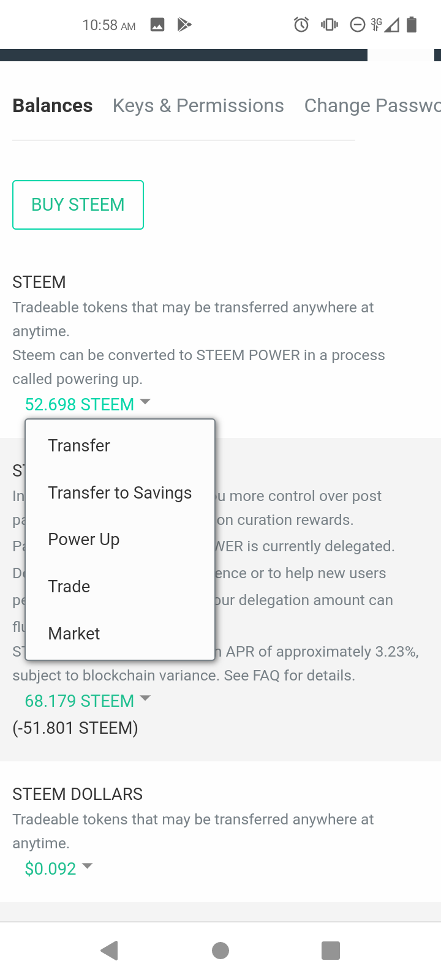Image resolution: width=441 pixels, height=980 pixels.
Task: Tap the Play Store notification icon
Action: (184, 25)
